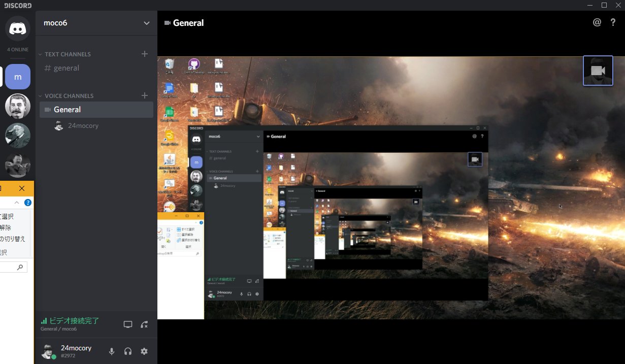Open recent mentions @ icon in main header
This screenshot has width=625, height=364.
(597, 22)
